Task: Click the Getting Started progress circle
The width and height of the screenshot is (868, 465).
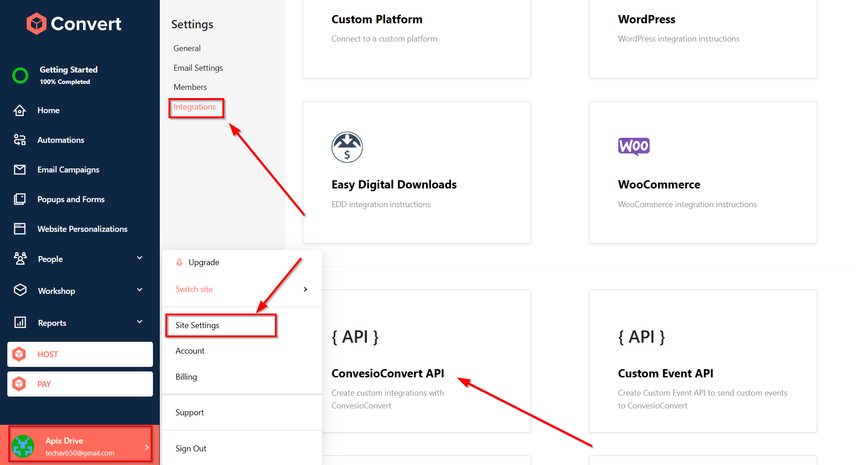Action: pos(20,75)
